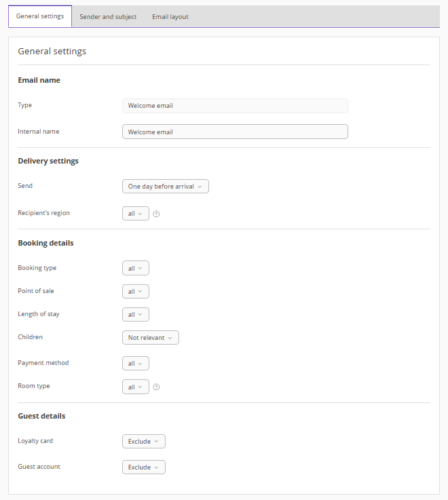The height and width of the screenshot is (500, 448).
Task: Click the read-only Type field
Action: click(235, 106)
